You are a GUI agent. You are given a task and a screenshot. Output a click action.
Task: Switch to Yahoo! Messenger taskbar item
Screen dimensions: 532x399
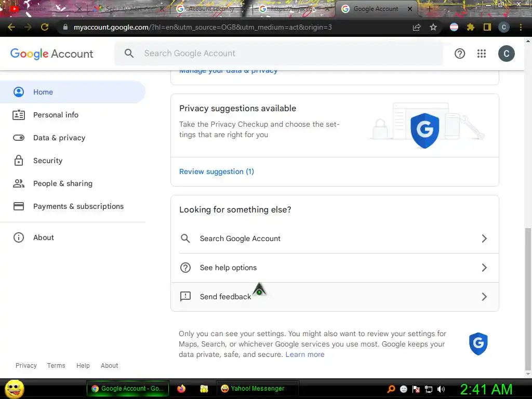(257, 389)
